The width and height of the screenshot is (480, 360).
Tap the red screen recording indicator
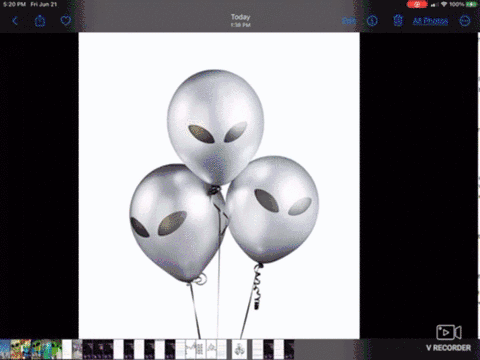(417, 4)
